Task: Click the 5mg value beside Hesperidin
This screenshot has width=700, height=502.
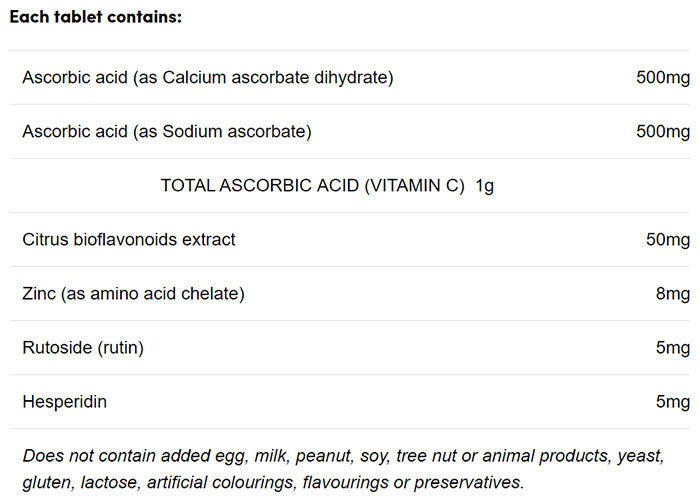Action: point(671,401)
